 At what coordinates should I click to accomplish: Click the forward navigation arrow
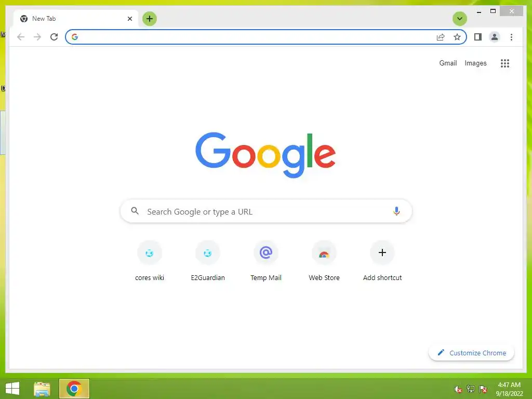tap(37, 37)
